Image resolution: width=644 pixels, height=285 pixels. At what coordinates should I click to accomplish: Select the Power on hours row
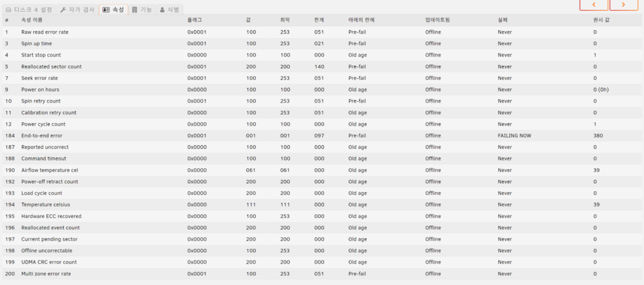(321, 90)
